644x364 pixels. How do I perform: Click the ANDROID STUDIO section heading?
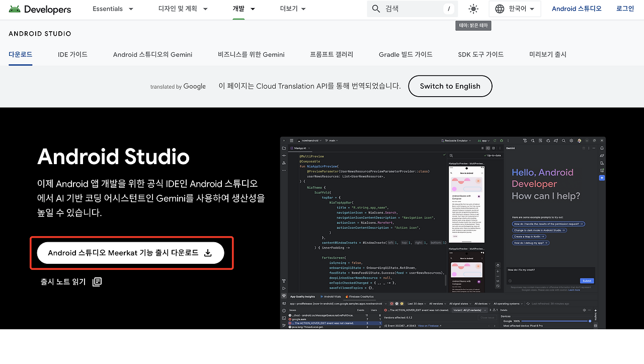(40, 34)
